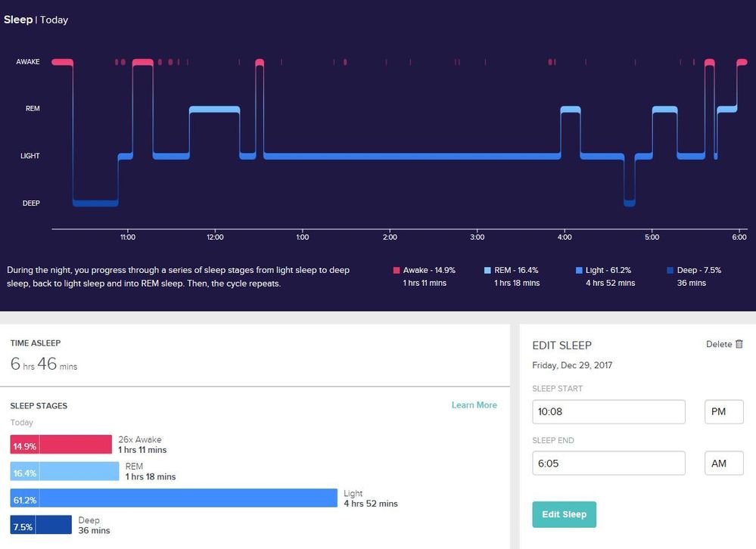Screen dimensions: 756x549
Task: Click the Sleep Start time field
Action: pos(608,411)
